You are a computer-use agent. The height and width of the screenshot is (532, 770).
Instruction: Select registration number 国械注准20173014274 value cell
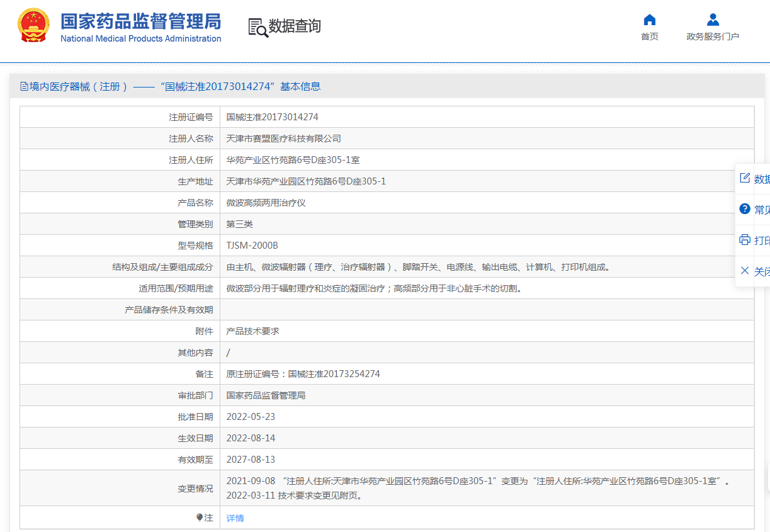pyautogui.click(x=487, y=117)
